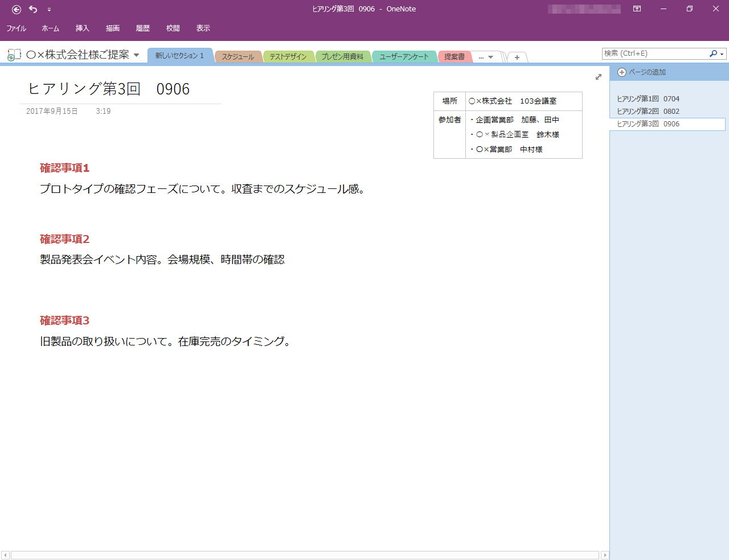
Task: Click the search magnifier icon
Action: coord(714,53)
